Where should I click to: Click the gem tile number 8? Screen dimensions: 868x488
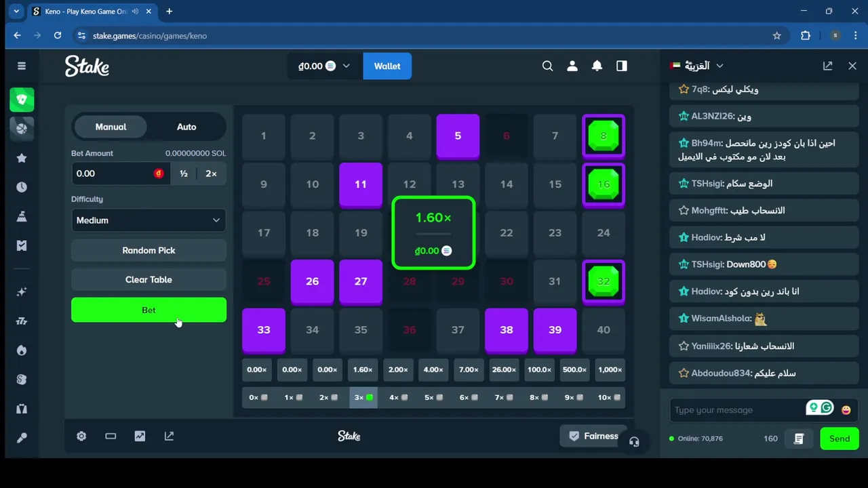(604, 136)
